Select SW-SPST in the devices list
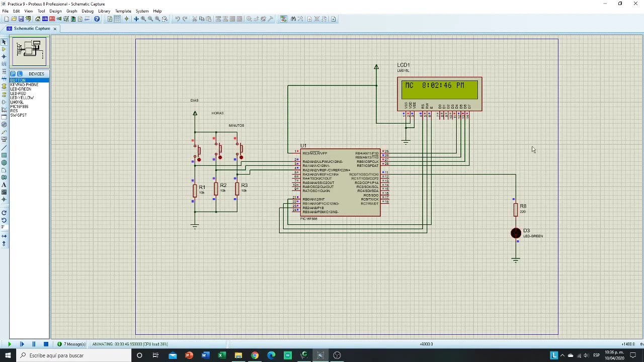Viewport: 644px width, 362px height. (29, 115)
